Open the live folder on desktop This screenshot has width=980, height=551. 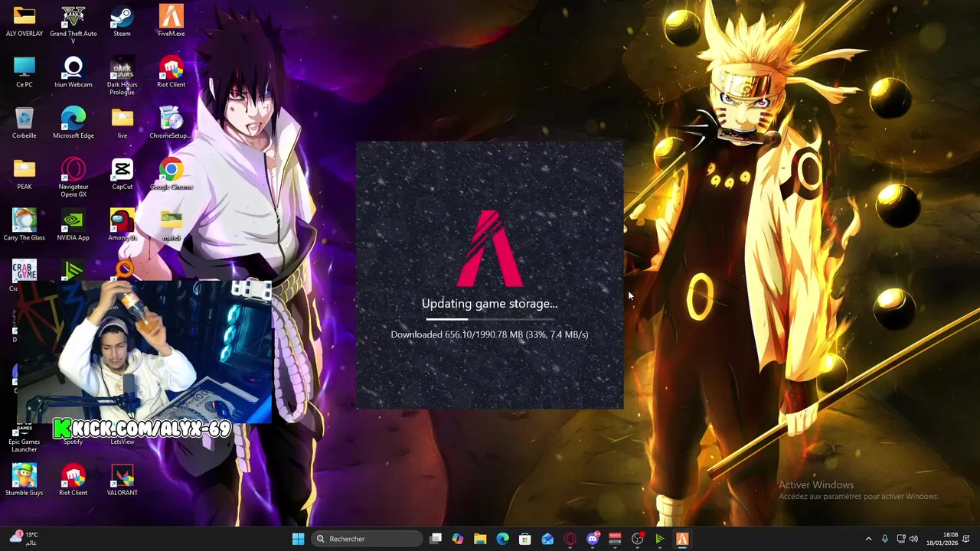(122, 122)
